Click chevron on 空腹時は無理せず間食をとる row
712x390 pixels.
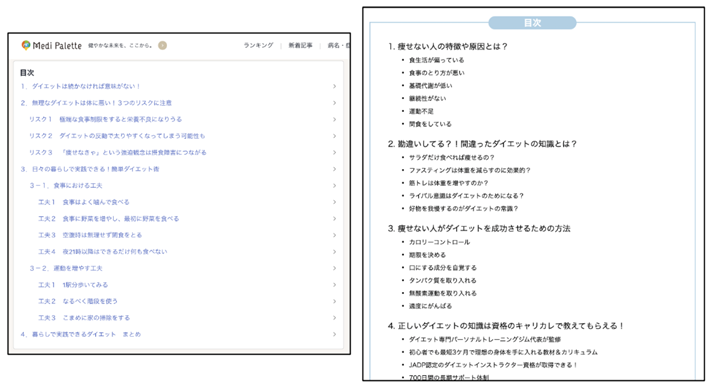(x=334, y=235)
